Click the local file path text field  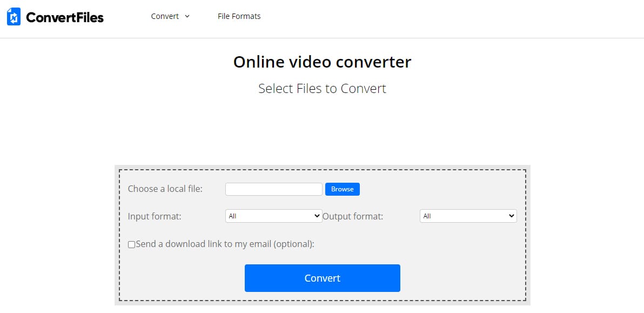click(273, 189)
